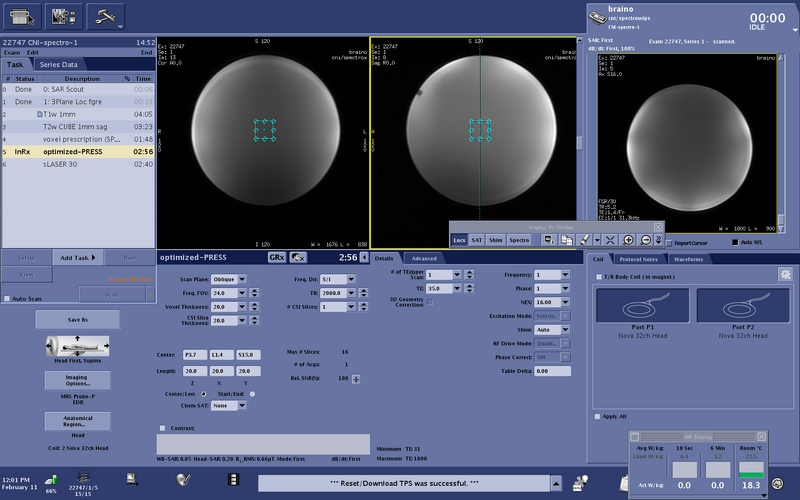Select the flashlight tool in Graphic Rx Toolbar
Image resolution: width=800 pixels, height=500 pixels.
(585, 240)
